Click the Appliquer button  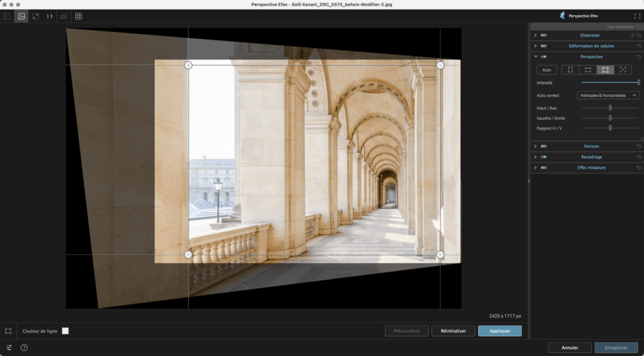pyautogui.click(x=500, y=331)
